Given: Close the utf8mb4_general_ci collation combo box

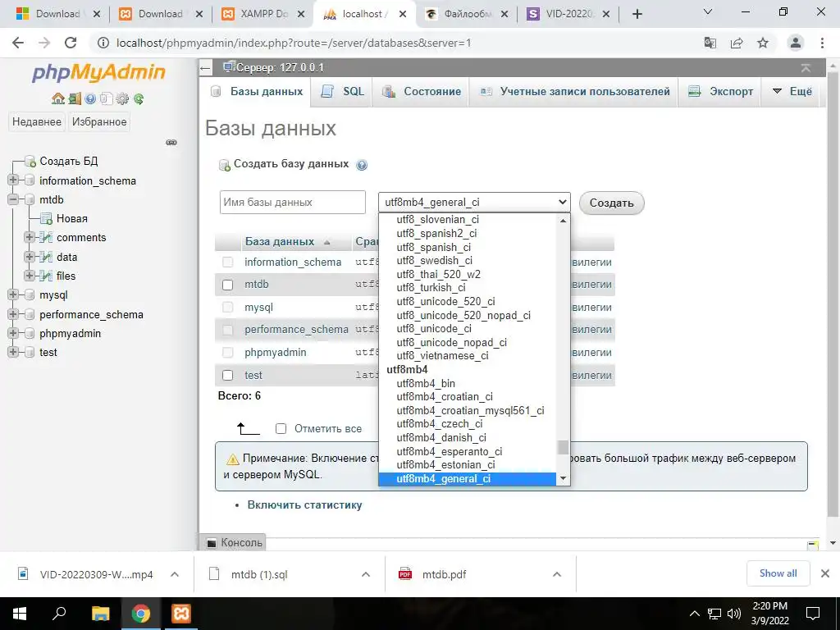Looking at the screenshot, I should (x=474, y=203).
